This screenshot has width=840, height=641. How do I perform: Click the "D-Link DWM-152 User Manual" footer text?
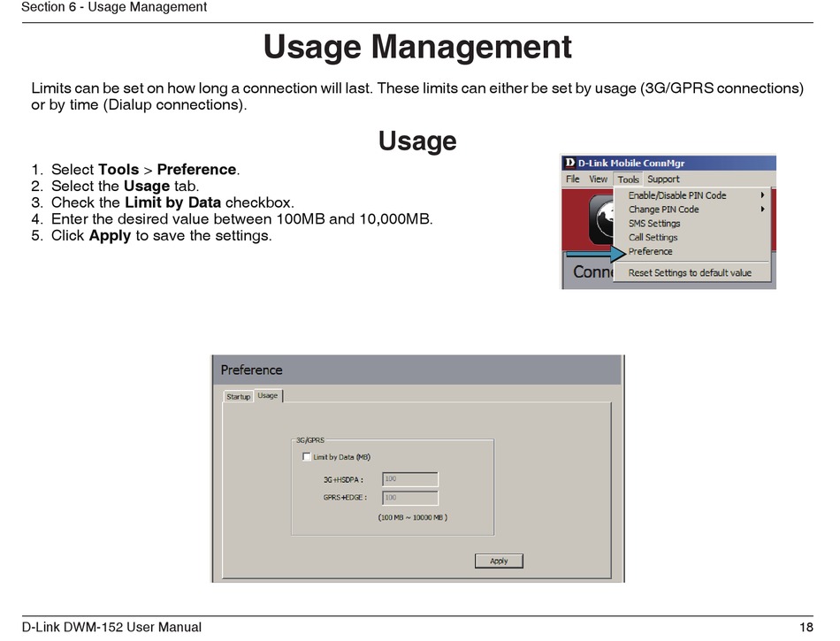tap(111, 627)
